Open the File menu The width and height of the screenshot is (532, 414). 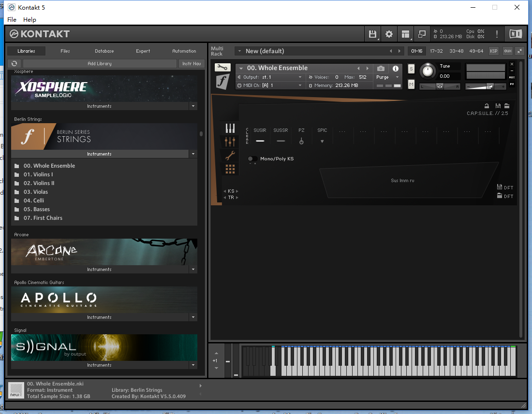11,19
